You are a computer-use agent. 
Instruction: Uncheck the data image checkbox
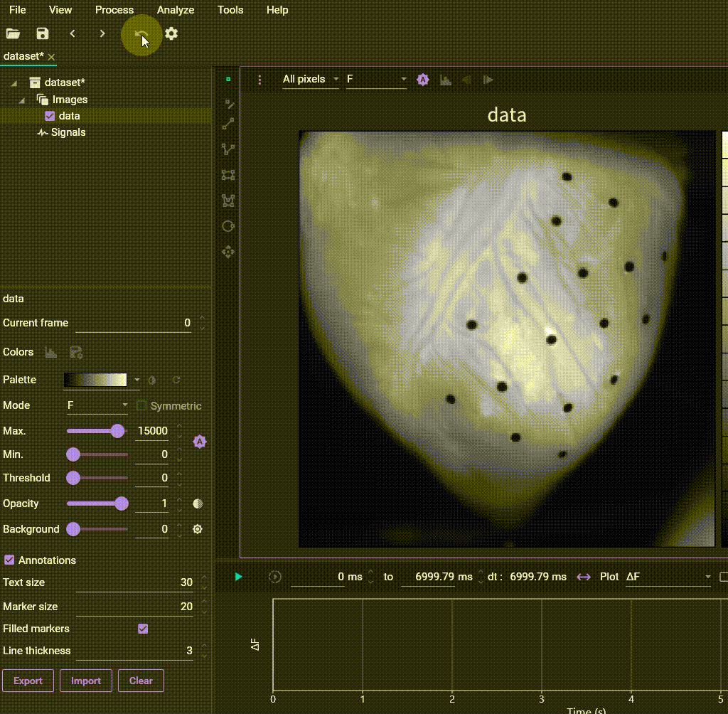click(50, 116)
